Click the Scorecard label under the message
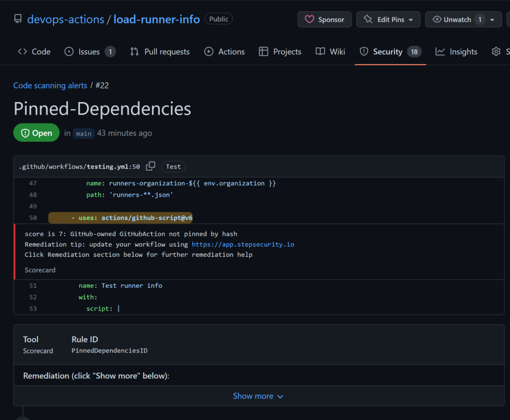510x420 pixels. (40, 270)
